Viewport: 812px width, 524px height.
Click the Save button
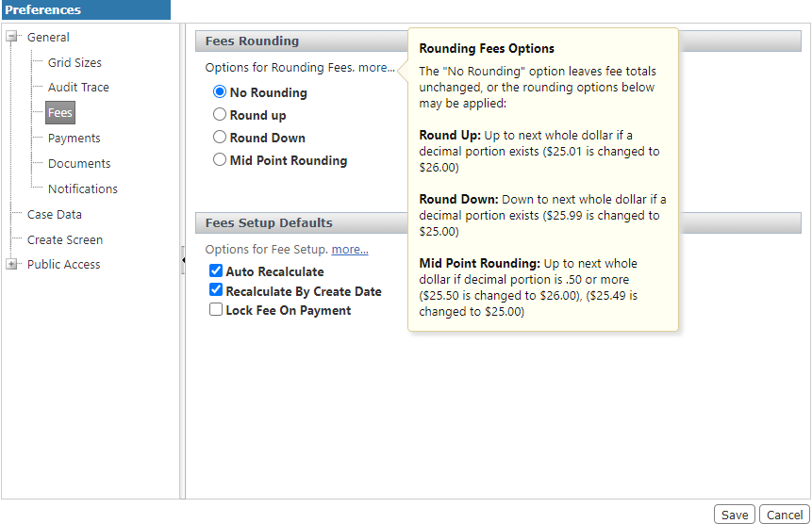pyautogui.click(x=735, y=515)
